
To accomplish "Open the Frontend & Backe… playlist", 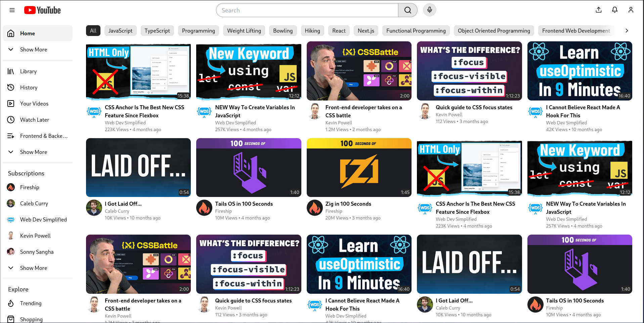I will point(38,136).
